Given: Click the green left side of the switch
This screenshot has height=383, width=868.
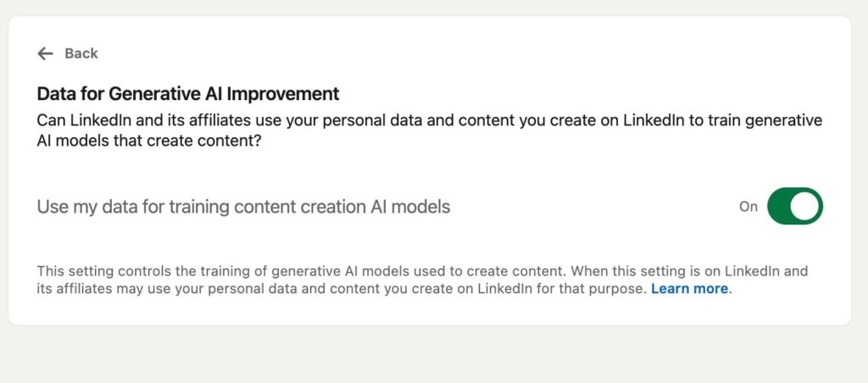Looking at the screenshot, I should click(780, 206).
